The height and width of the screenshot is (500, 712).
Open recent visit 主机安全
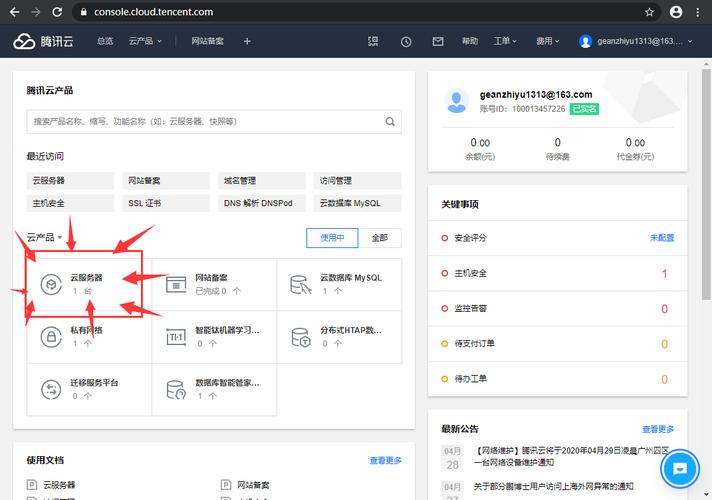(x=70, y=203)
